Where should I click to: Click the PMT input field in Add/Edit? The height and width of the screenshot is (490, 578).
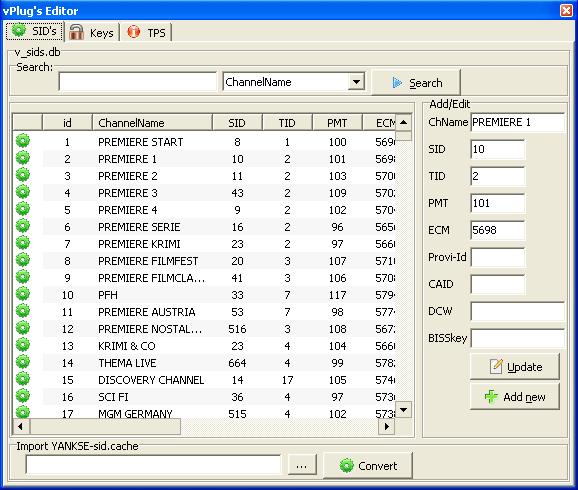(498, 203)
